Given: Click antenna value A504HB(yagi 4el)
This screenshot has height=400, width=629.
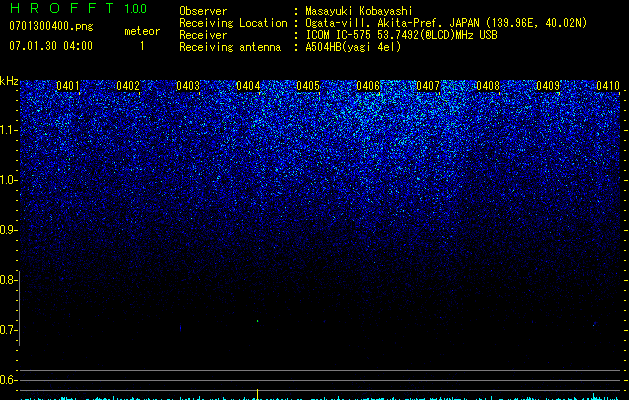Looking at the screenshot, I should coord(353,47).
